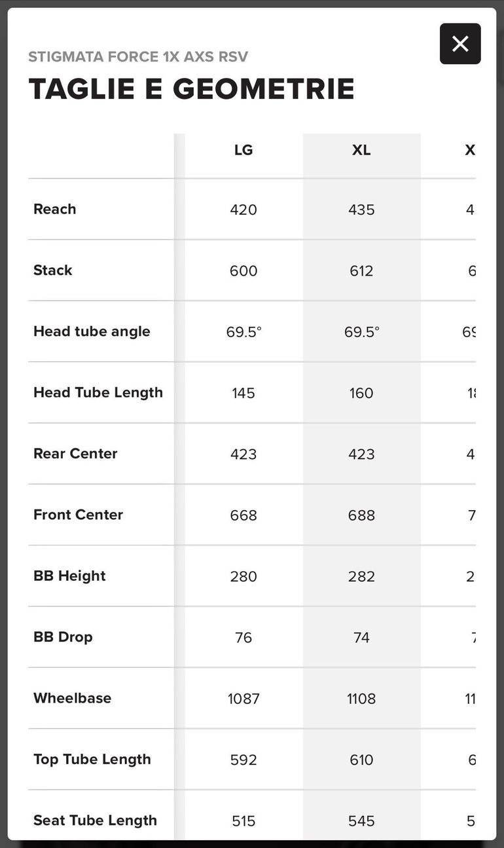Click the partially visible XXL column header
The height and width of the screenshot is (848, 504).
pyautogui.click(x=470, y=150)
